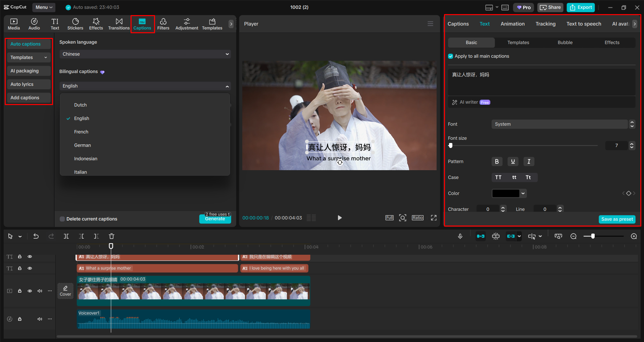644x342 pixels.
Task: Open the Adjustment panel
Action: point(187,23)
